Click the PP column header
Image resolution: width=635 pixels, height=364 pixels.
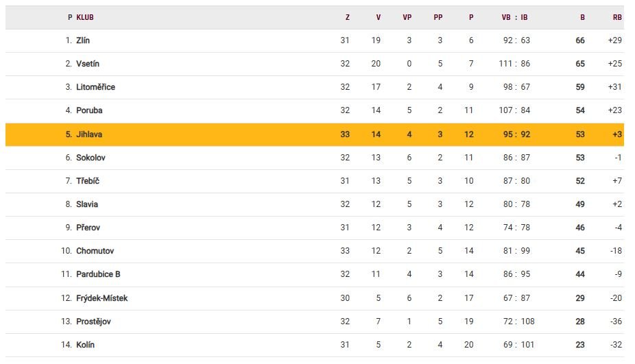click(438, 18)
